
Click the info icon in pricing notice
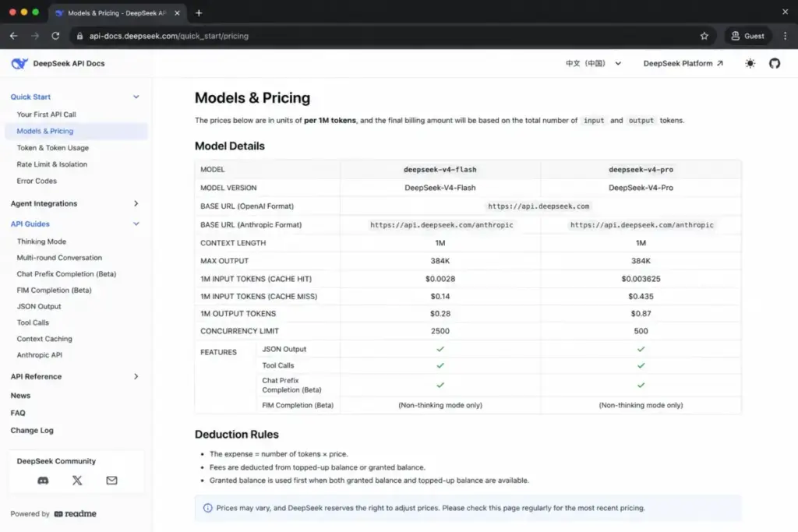[x=207, y=508]
